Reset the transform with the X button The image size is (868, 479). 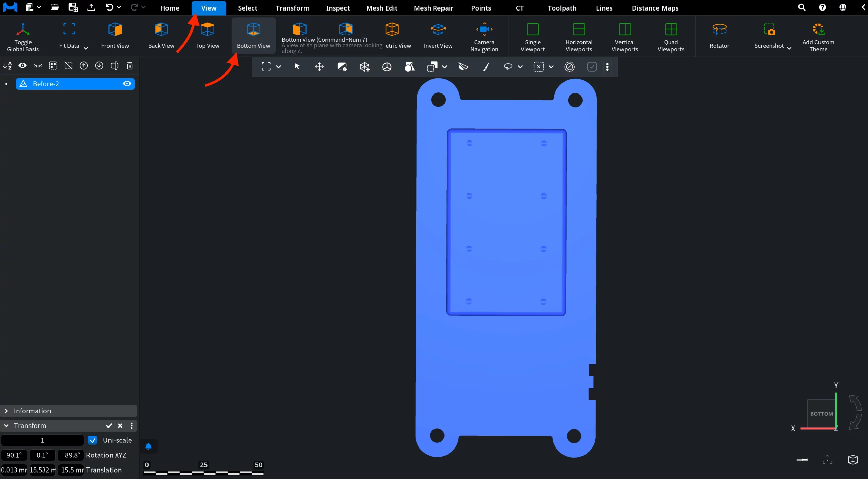click(120, 426)
